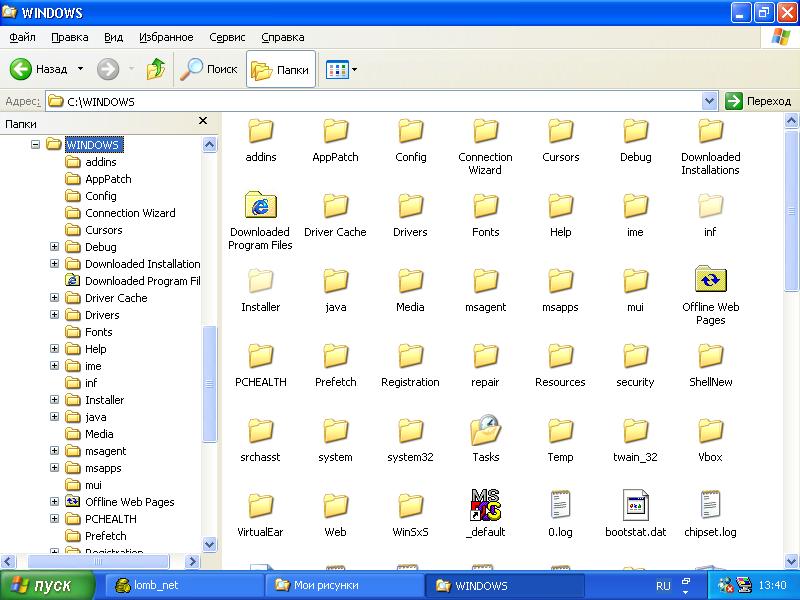
Task: Open the Справка menu
Action: [283, 37]
